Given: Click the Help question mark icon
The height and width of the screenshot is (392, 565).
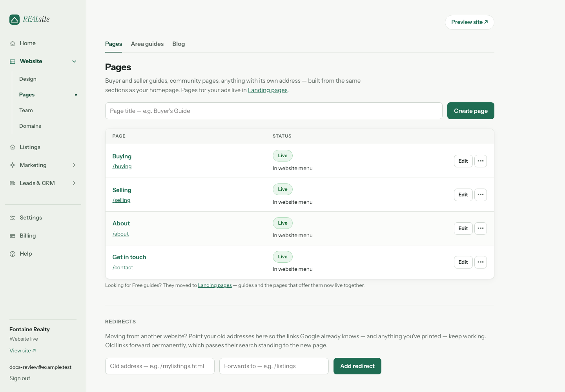Looking at the screenshot, I should pos(13,254).
